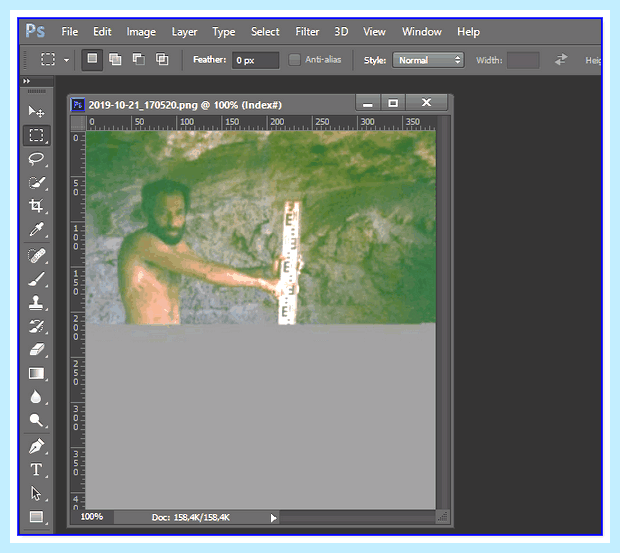The height and width of the screenshot is (553, 620).
Task: Select the Dodge tool
Action: 36,420
